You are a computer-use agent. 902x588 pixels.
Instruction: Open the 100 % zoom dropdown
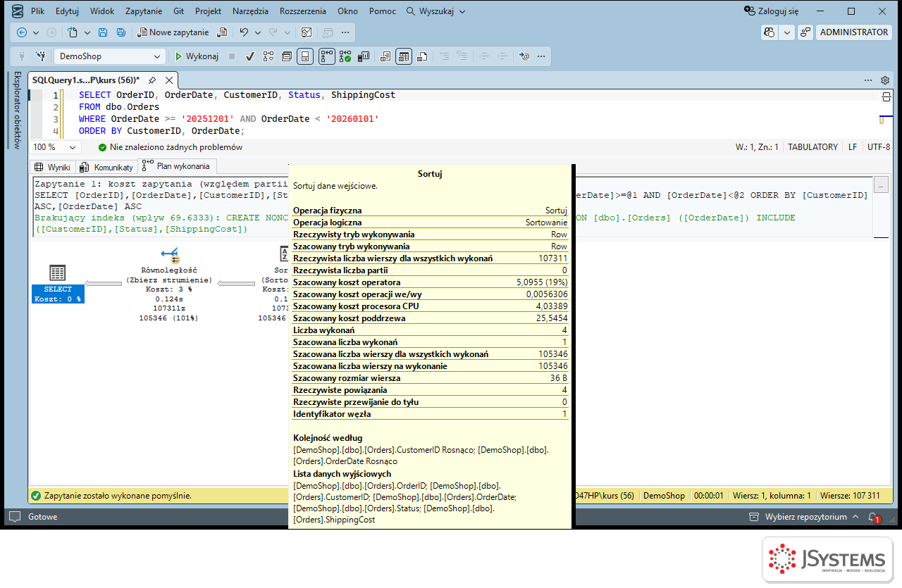(72, 147)
